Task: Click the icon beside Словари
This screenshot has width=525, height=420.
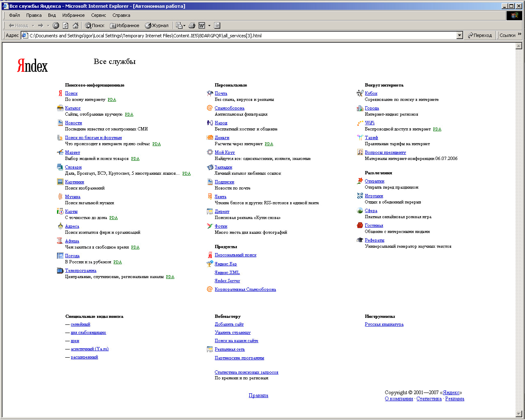Action: (60, 167)
